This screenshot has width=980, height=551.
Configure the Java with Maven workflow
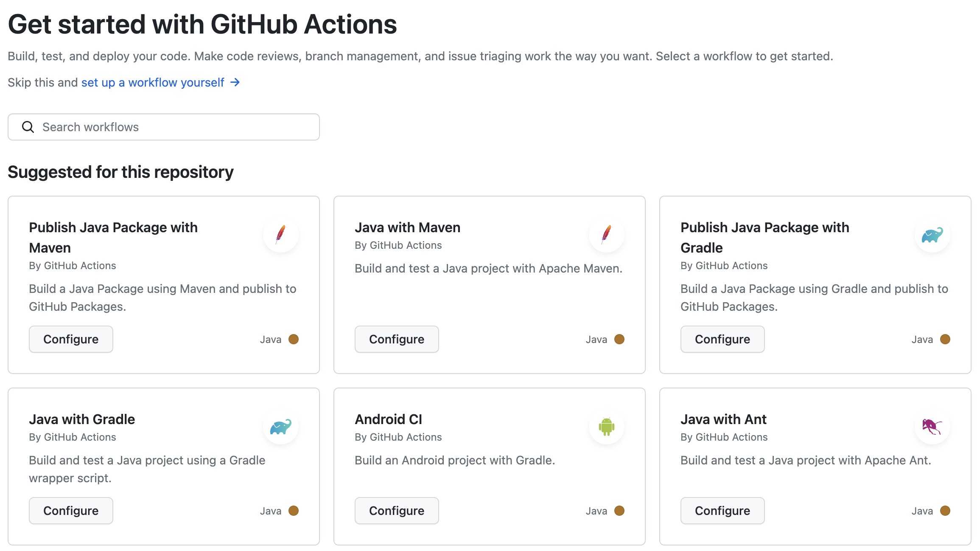tap(396, 339)
